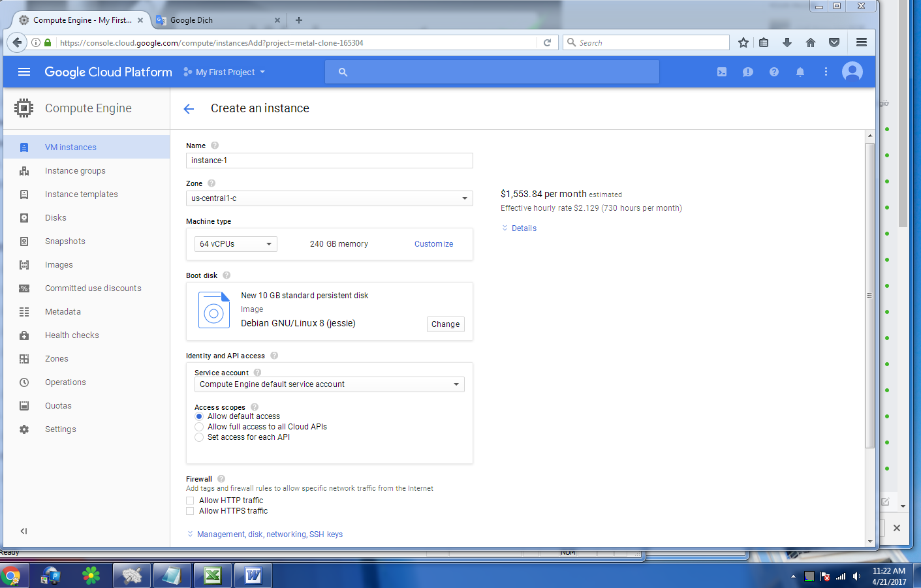This screenshot has width=921, height=588.
Task: Open the Zone dropdown us-central1-c
Action: tap(329, 198)
